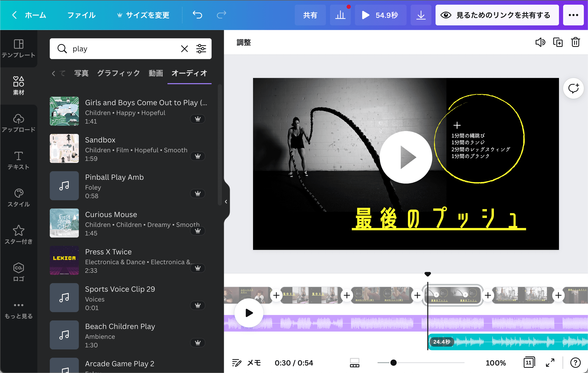Open the アップロード panel

[18, 123]
